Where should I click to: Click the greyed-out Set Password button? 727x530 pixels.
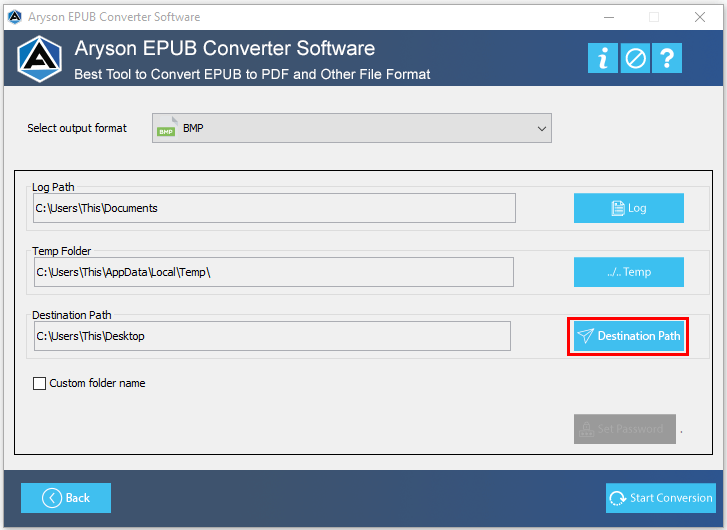(x=625, y=429)
